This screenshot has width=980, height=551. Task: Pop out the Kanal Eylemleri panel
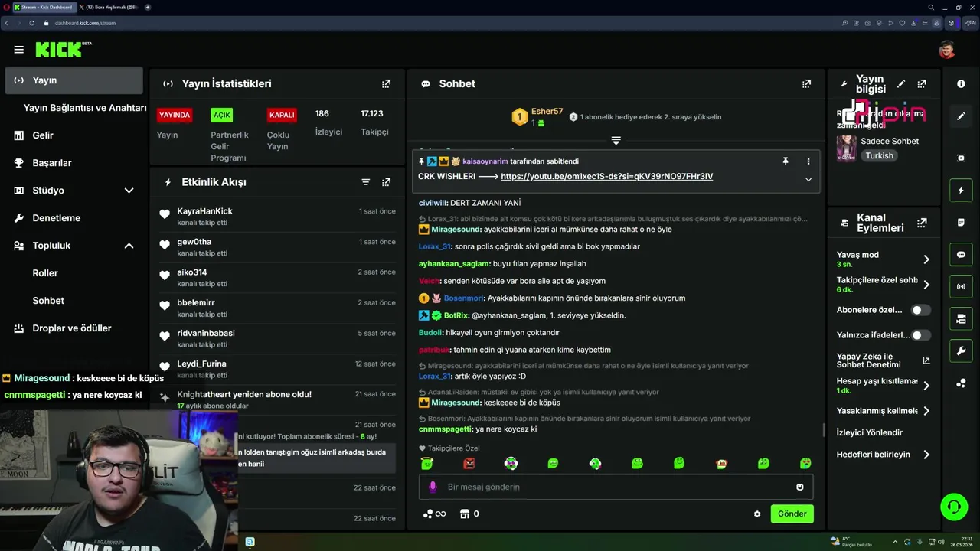922,223
